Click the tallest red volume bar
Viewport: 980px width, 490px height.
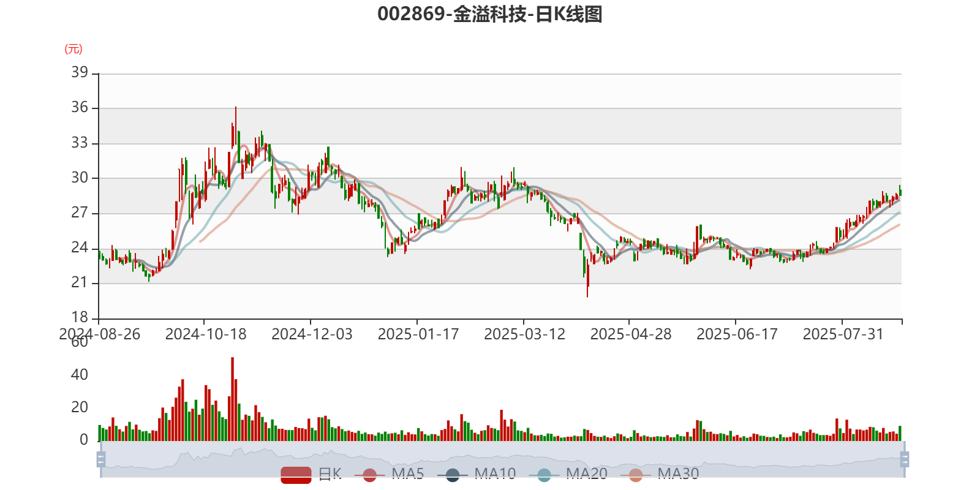click(232, 399)
